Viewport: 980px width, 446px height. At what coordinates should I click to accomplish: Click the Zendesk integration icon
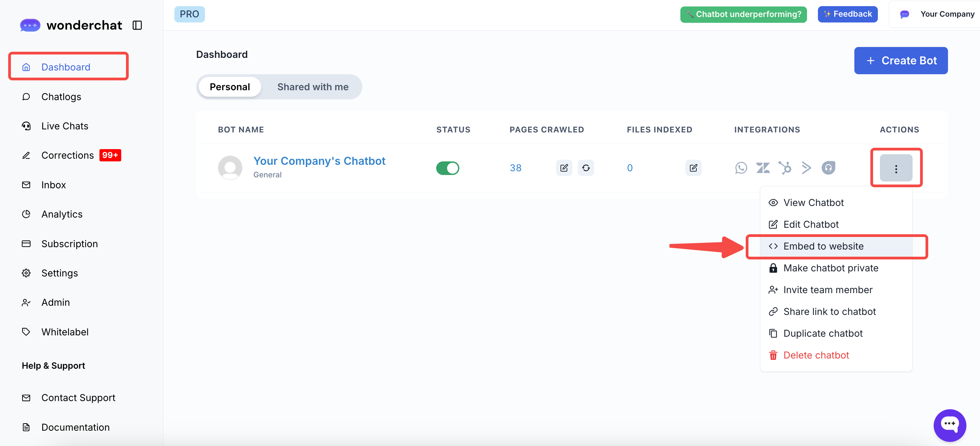tap(763, 168)
